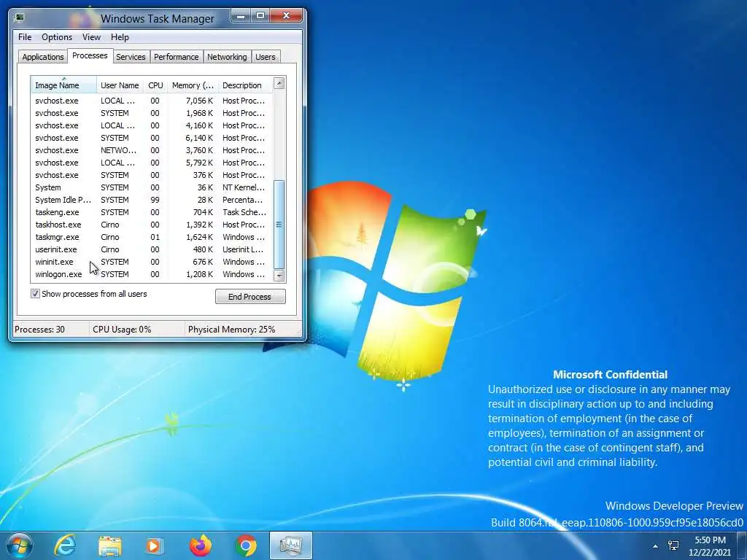Viewport: 747px width, 560px height.
Task: Click Task Manager taskbar button
Action: click(x=291, y=545)
